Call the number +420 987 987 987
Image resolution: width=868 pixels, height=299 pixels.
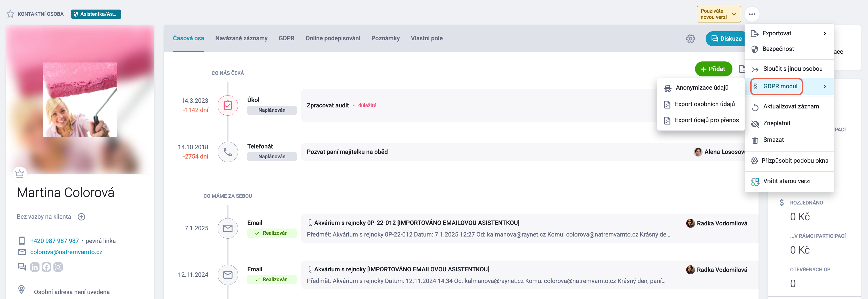click(x=54, y=241)
